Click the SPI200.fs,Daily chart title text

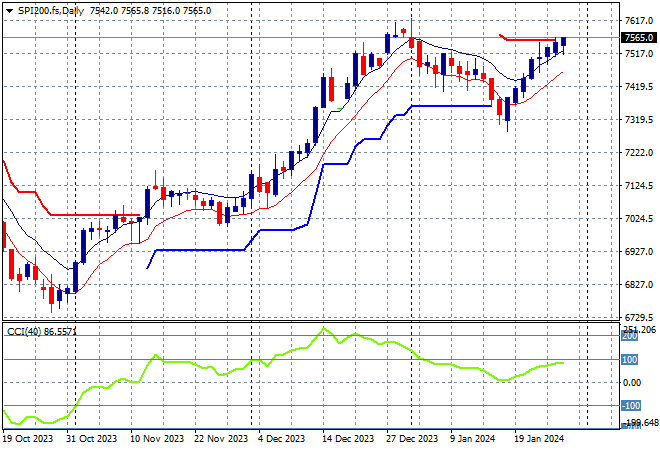click(x=50, y=9)
